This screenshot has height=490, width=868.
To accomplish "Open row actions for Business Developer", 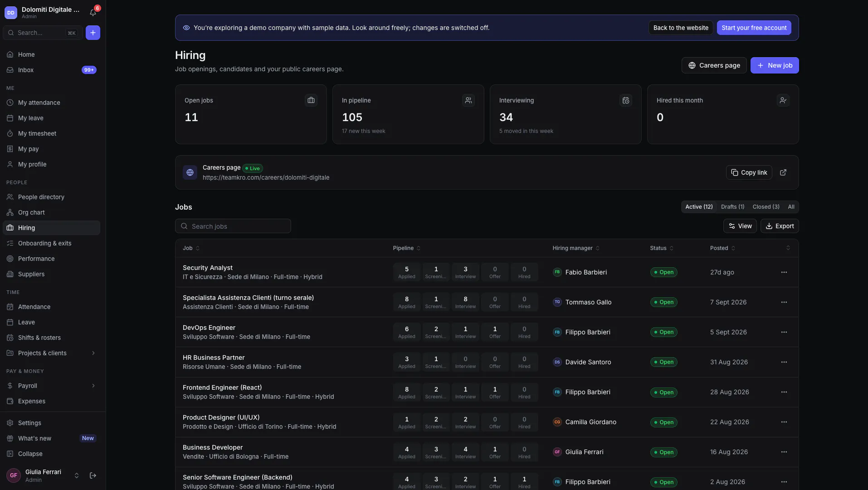I will click(784, 452).
